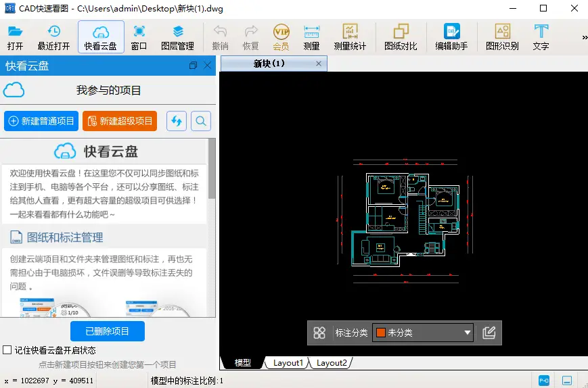This screenshot has width=588, height=388.
Task: Expand the 标注分类 未分类 dropdown
Action: click(x=467, y=333)
